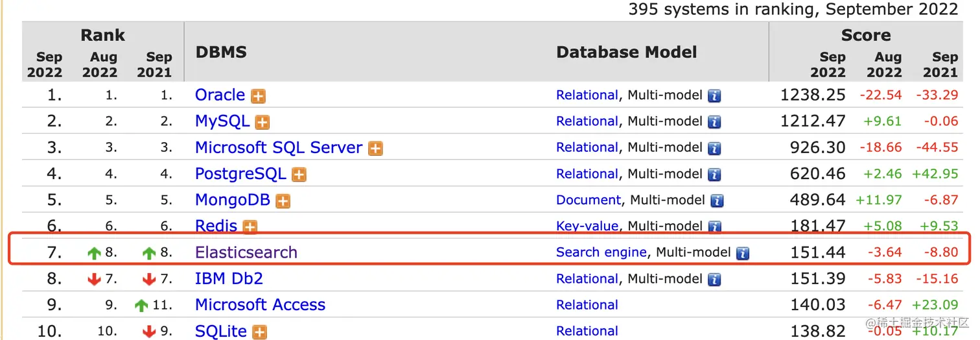Open Relational model link in SQLite's row
The image size is (980, 340).
click(x=587, y=331)
